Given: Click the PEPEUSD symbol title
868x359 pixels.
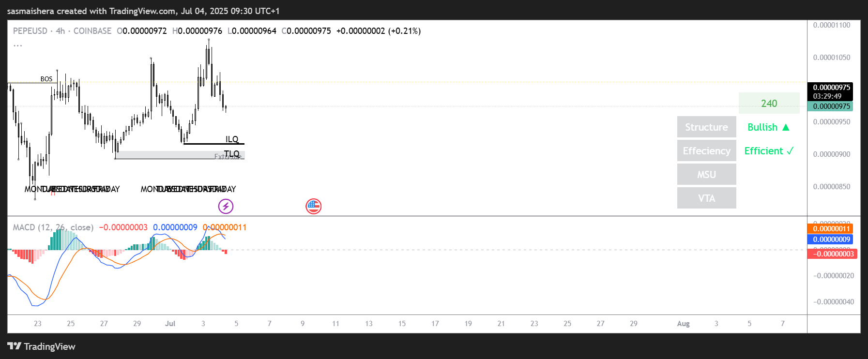Looking at the screenshot, I should coord(30,31).
